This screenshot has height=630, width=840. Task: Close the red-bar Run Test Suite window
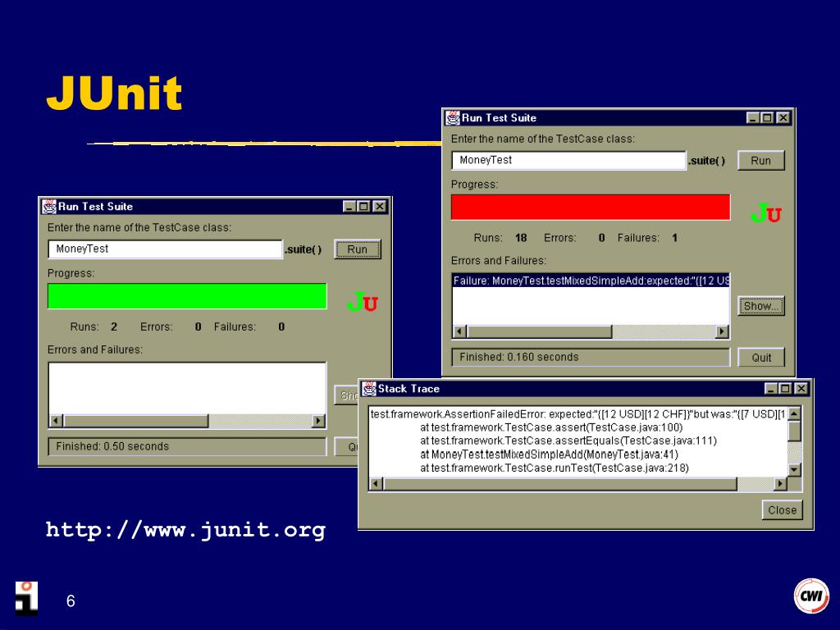[x=783, y=118]
